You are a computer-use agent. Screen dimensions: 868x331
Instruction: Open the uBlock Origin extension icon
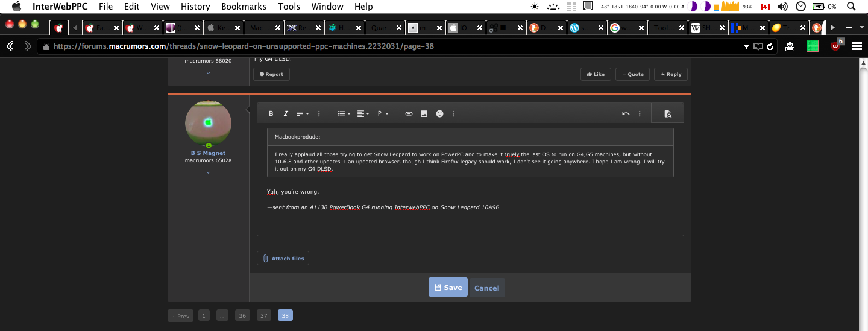837,45
